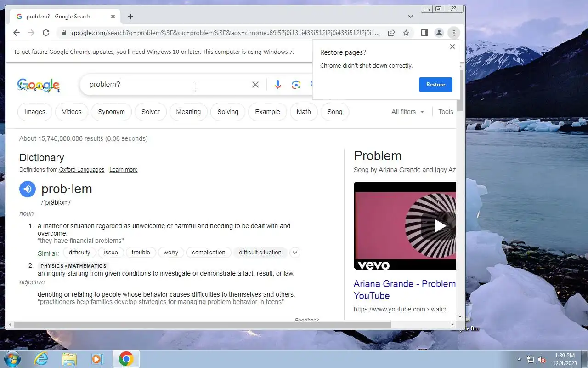Image resolution: width=588 pixels, height=368 pixels.
Task: Select the Solving filter chip
Action: [228, 112]
